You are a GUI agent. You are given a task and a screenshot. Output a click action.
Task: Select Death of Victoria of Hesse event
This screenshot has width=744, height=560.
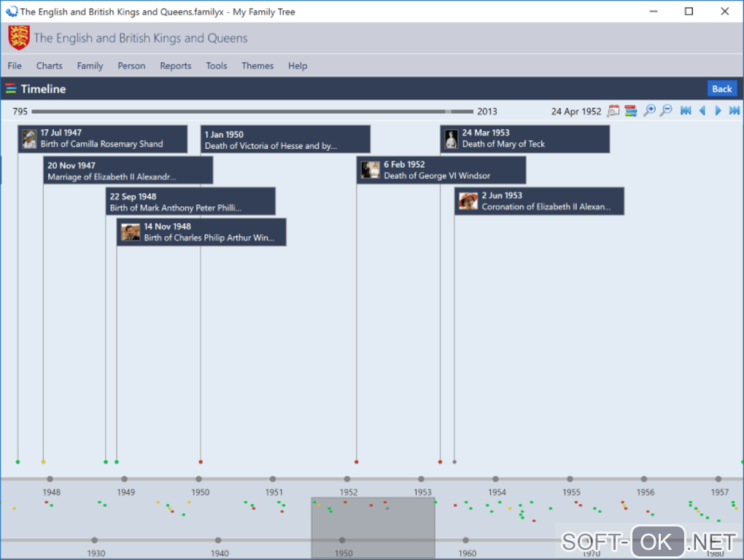coord(286,139)
